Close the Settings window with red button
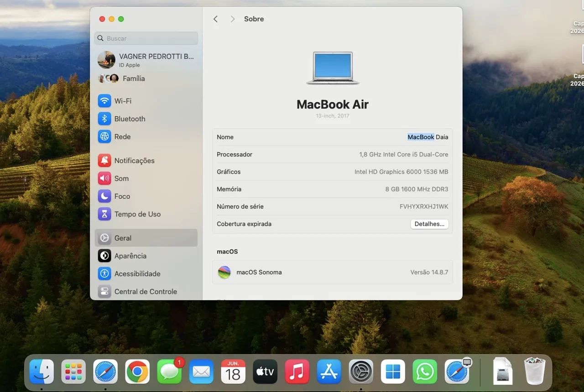Viewport: 584px width, 392px height. pos(102,19)
